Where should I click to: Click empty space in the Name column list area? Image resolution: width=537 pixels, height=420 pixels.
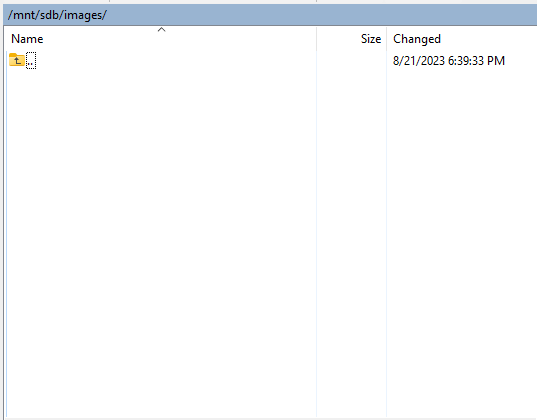(161, 240)
